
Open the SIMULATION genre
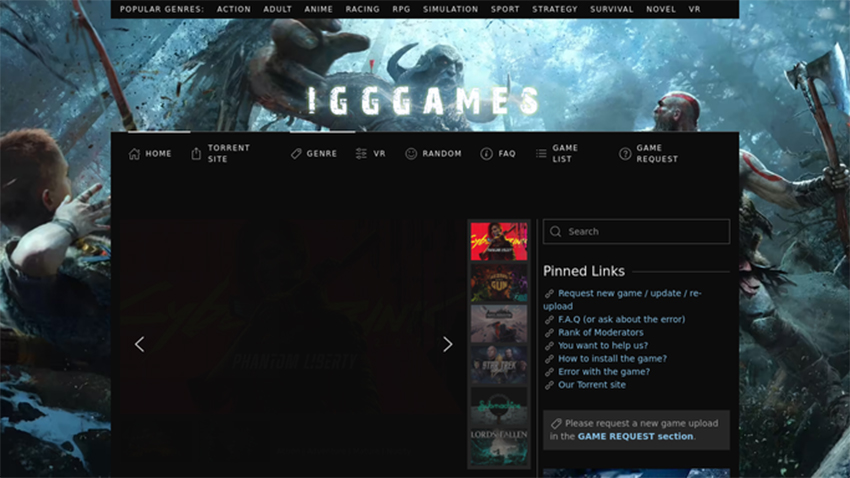(x=450, y=9)
